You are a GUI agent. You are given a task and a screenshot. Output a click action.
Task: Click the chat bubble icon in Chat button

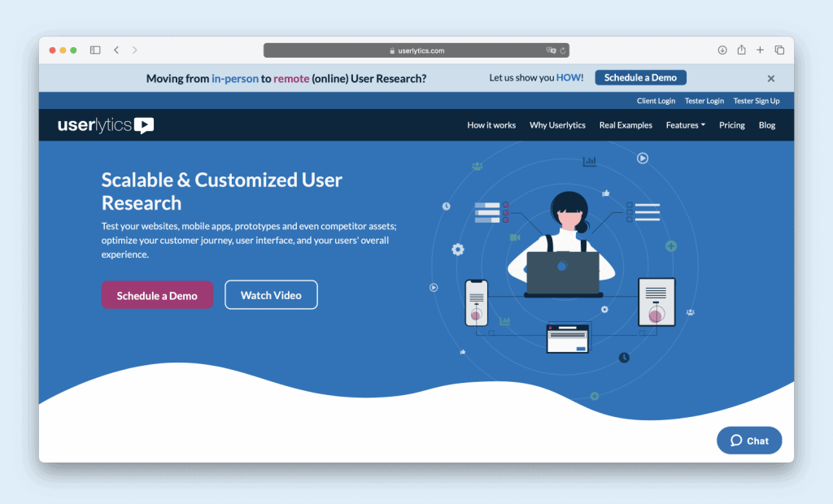(735, 441)
